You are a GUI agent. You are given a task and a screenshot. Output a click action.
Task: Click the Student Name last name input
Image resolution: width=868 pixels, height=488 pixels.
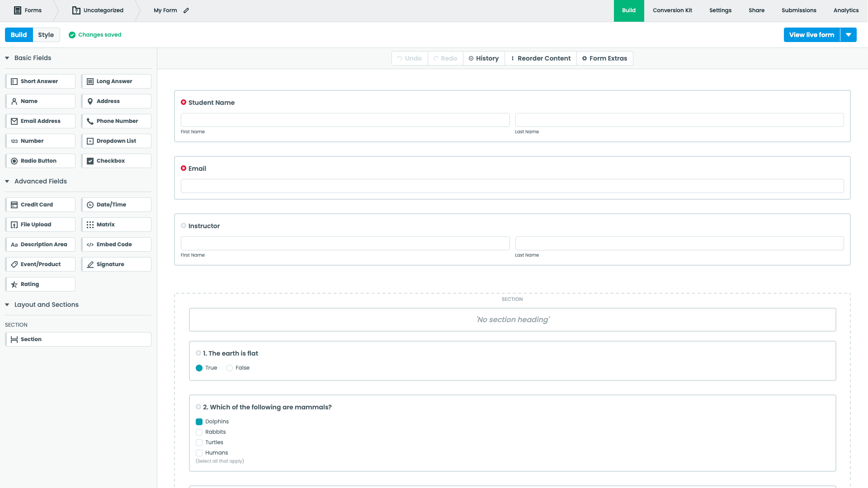[679, 120]
